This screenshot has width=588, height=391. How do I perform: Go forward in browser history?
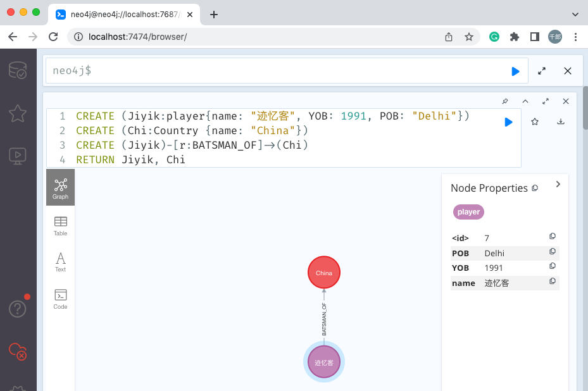point(33,37)
